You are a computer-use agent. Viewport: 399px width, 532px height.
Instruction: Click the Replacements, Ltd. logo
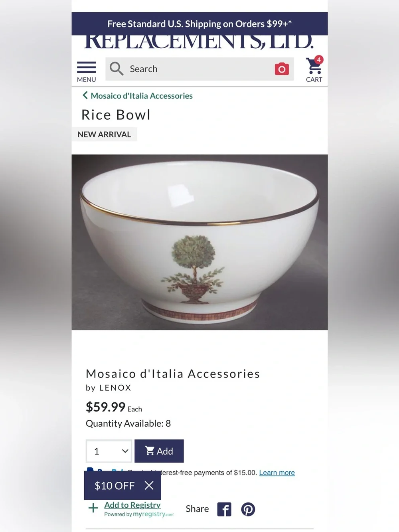pyautogui.click(x=199, y=42)
